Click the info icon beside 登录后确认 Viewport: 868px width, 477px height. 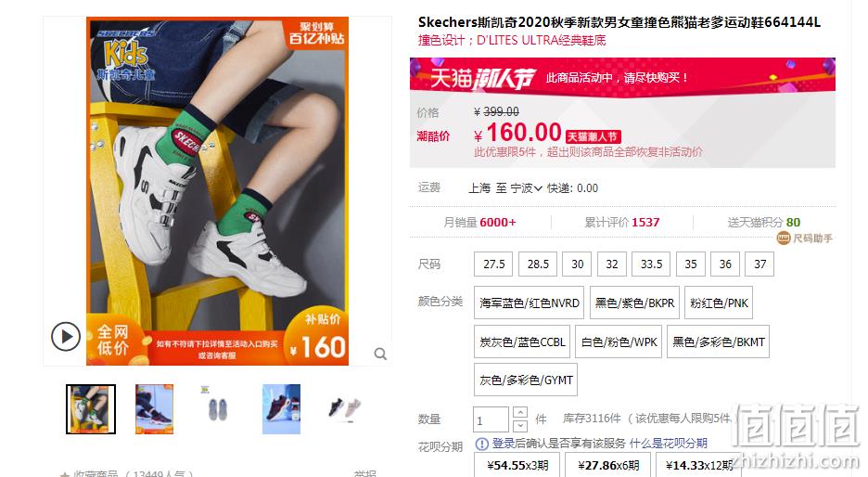point(482,444)
